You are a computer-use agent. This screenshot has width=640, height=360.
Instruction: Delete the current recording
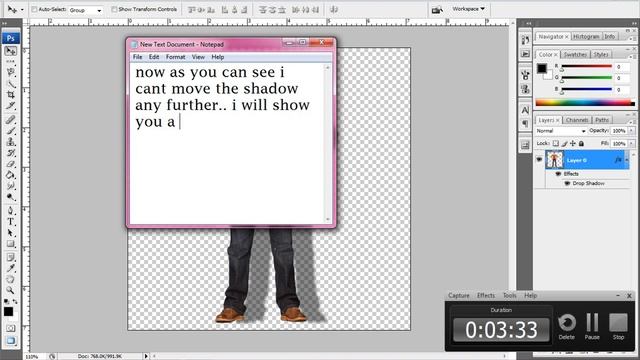[x=567, y=326]
